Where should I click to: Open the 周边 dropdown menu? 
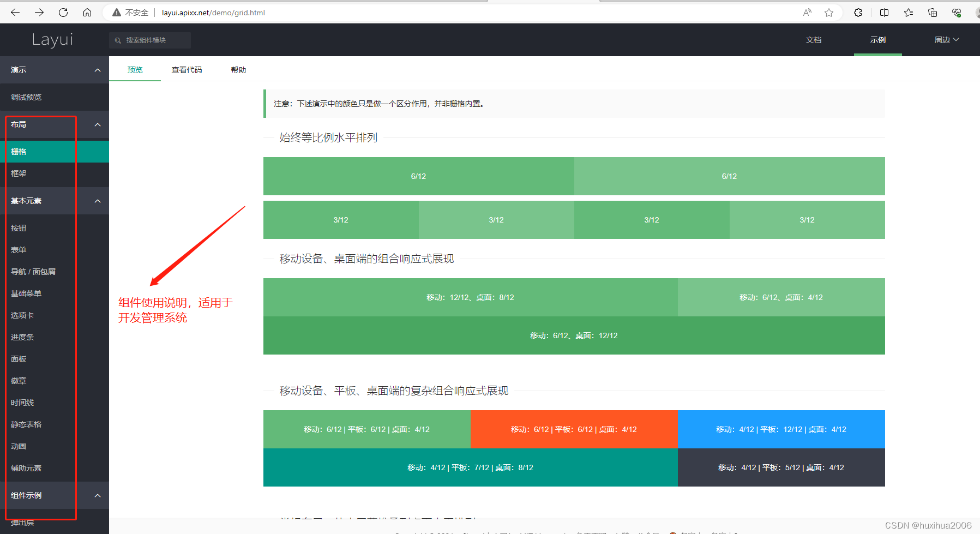tap(947, 40)
